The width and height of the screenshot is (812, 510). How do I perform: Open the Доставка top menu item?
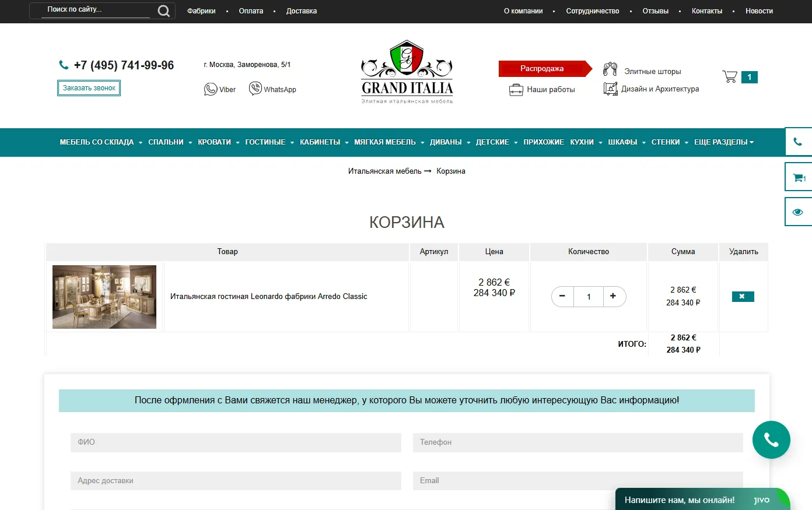point(301,11)
